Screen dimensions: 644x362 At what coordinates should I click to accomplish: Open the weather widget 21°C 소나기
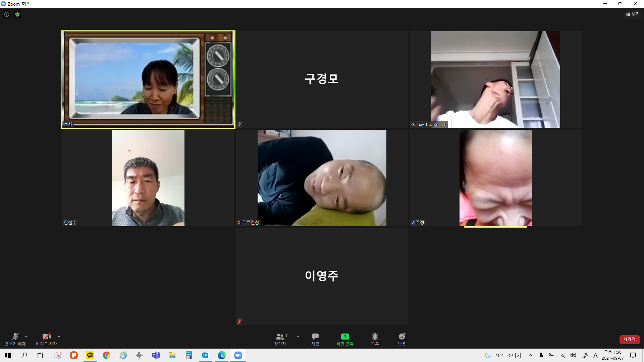point(502,355)
